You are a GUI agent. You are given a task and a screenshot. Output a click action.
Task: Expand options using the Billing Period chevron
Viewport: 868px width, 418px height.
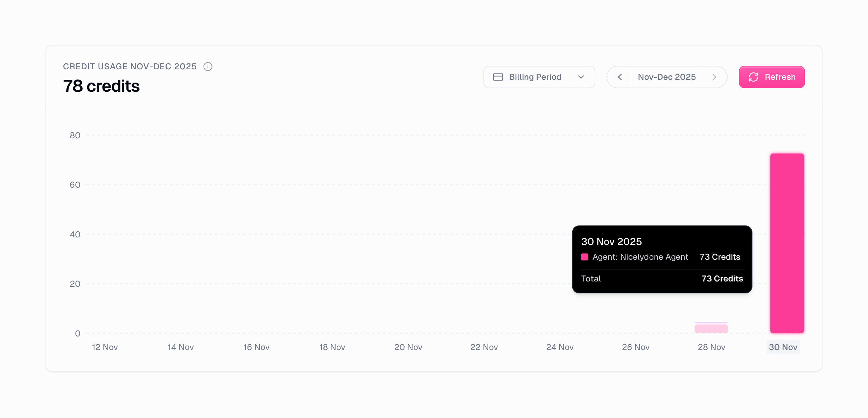581,77
